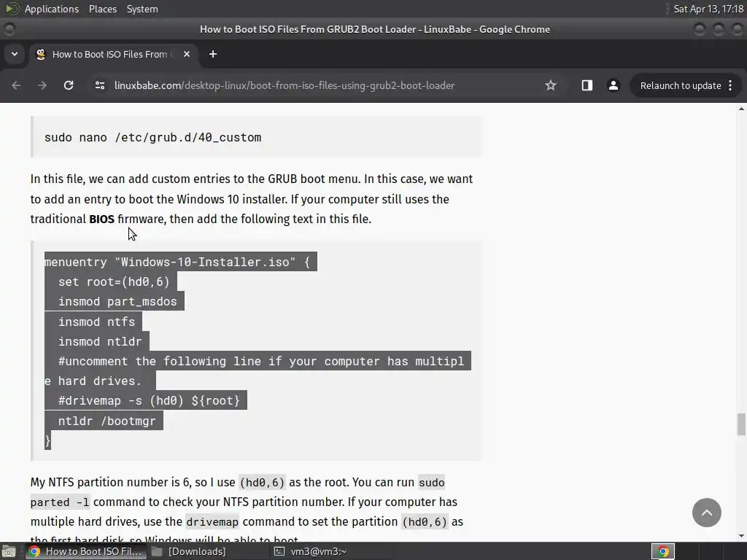The width and height of the screenshot is (747, 560).
Task: Click the address bar URL
Action: 285,86
